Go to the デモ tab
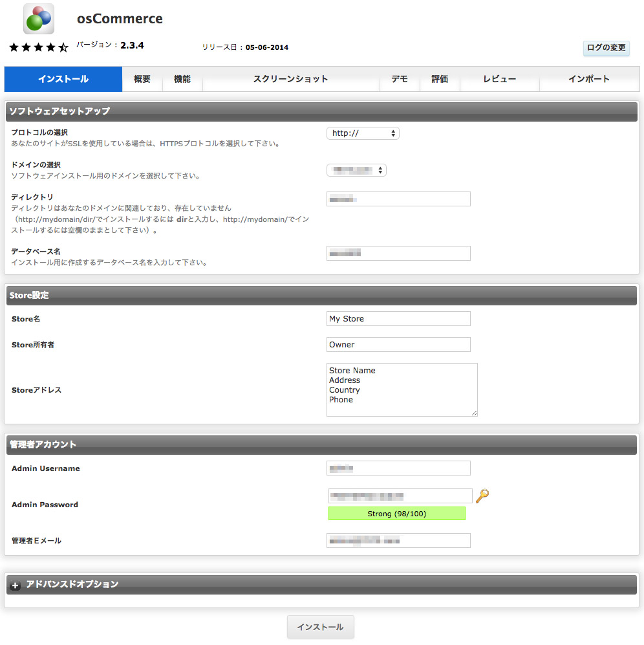Screen dimensions: 644x645 (x=400, y=79)
